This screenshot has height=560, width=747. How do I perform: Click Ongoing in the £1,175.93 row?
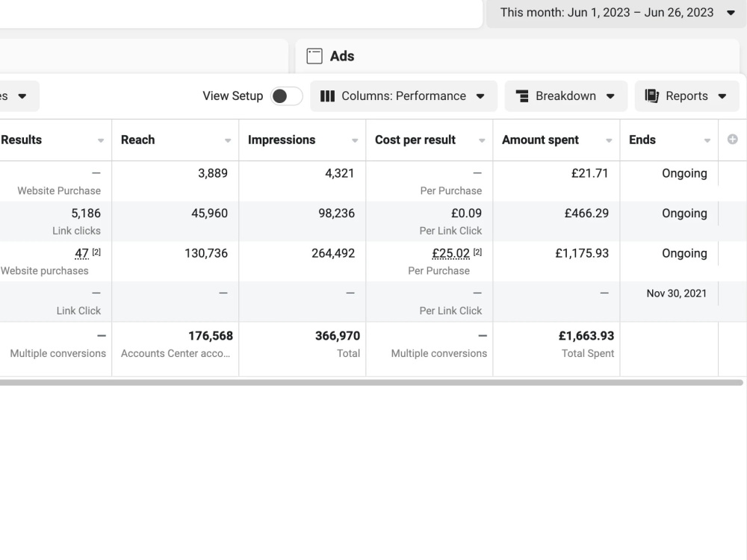point(684,253)
